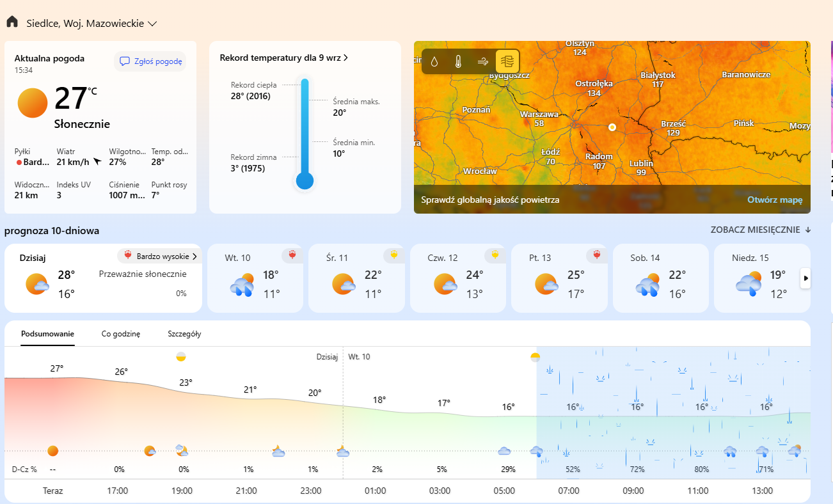
Task: Select the Sob. 14 forecast card
Action: (660, 278)
